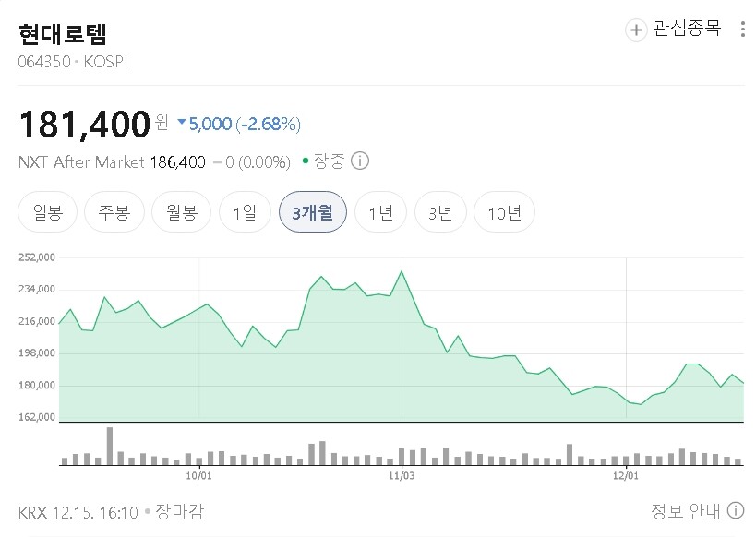Click the 12/01 date marker on chart
This screenshot has height=537, width=756.
tap(627, 476)
